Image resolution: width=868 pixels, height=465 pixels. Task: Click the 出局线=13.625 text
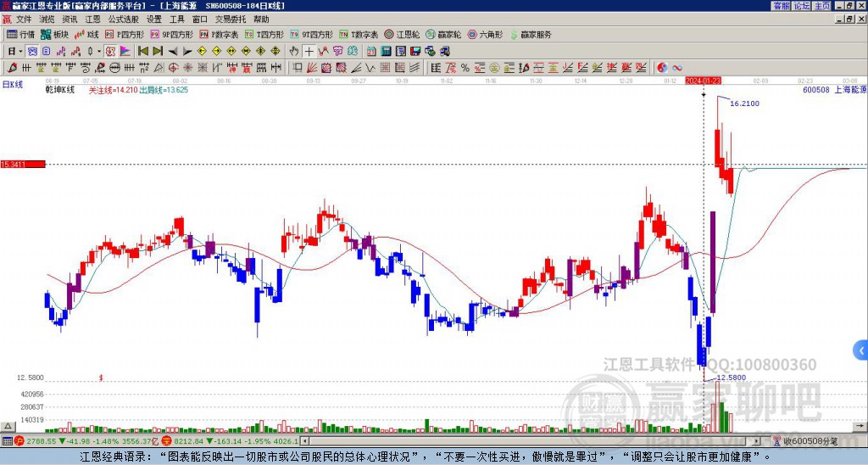pos(164,90)
